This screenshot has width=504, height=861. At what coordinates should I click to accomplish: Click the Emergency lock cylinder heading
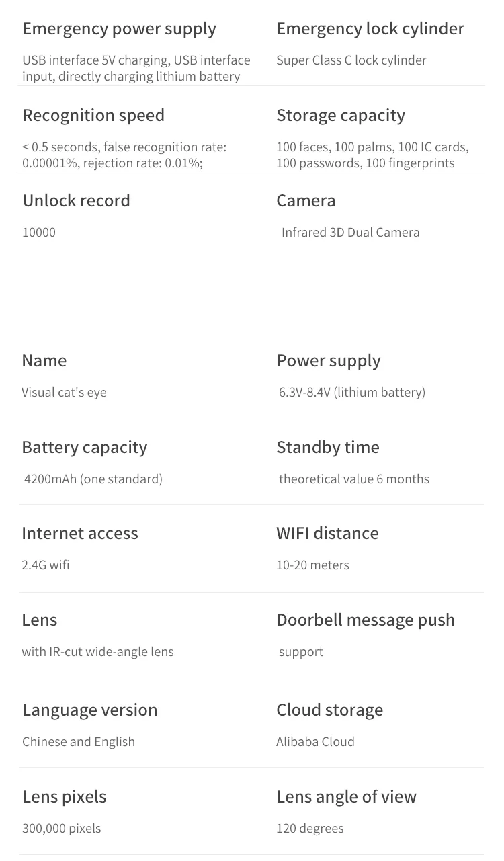370,29
